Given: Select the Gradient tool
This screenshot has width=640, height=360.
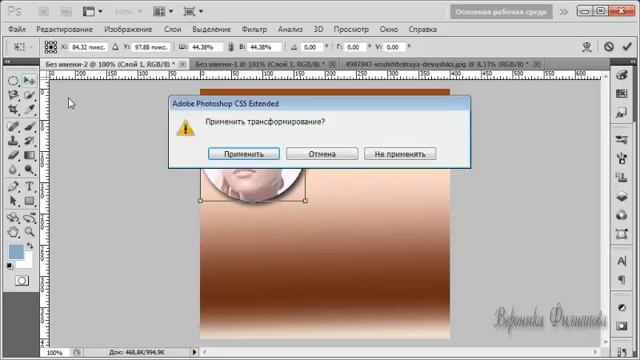Looking at the screenshot, I should tap(29, 156).
